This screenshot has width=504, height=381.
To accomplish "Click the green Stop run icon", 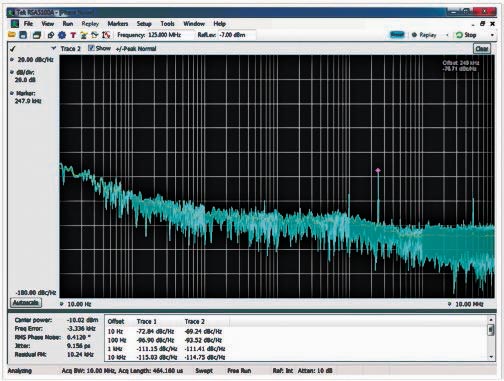I will pyautogui.click(x=459, y=35).
